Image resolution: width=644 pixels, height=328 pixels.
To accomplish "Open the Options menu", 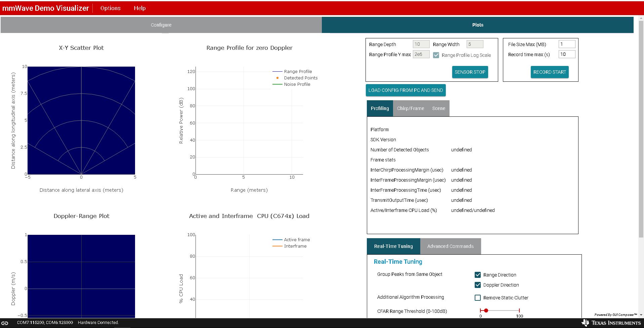I will (x=110, y=8).
